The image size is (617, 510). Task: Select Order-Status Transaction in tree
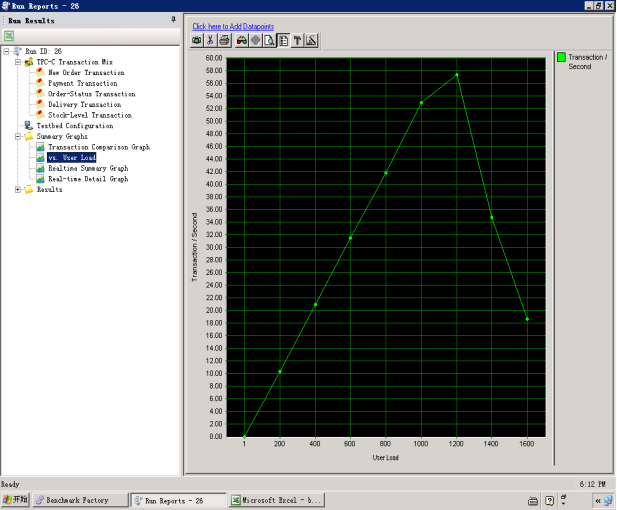92,94
